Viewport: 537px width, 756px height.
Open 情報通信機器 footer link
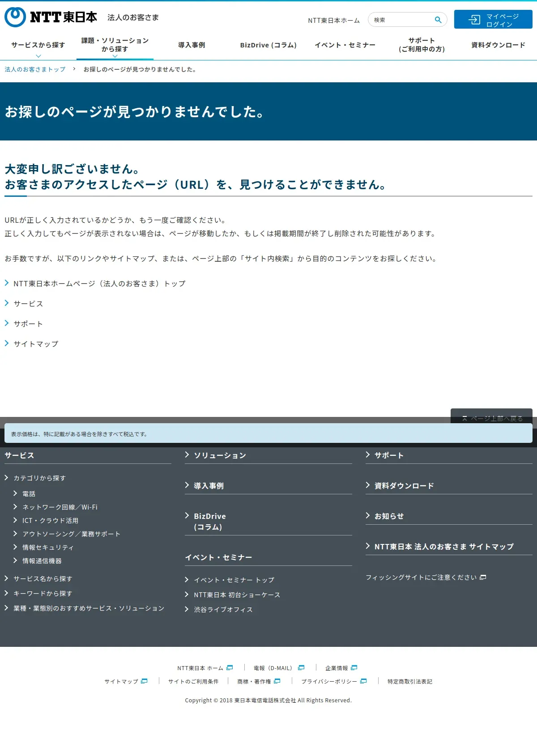click(42, 561)
